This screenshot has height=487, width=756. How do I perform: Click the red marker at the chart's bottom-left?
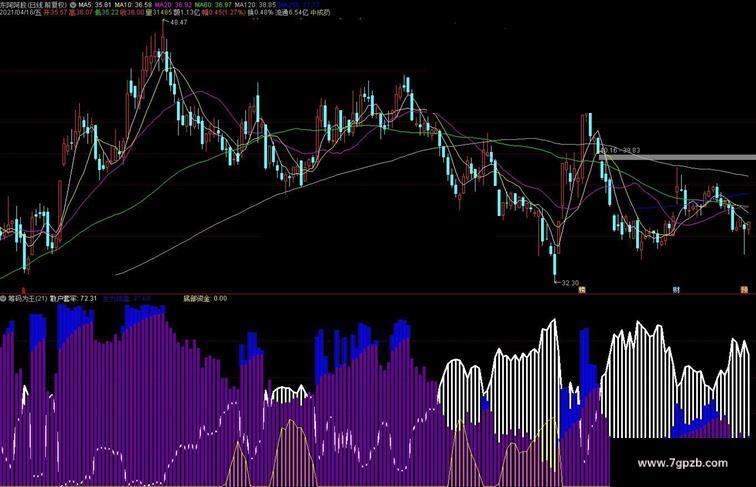tap(25, 291)
